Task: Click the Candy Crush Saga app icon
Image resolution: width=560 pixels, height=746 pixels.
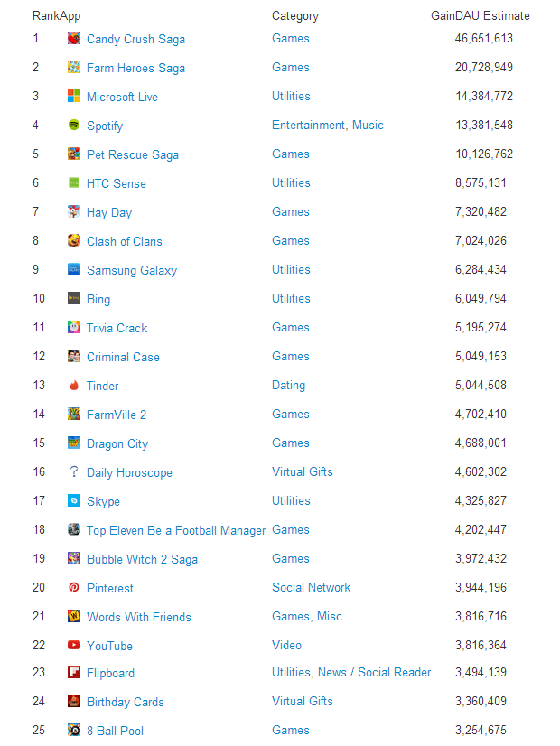Action: (74, 38)
